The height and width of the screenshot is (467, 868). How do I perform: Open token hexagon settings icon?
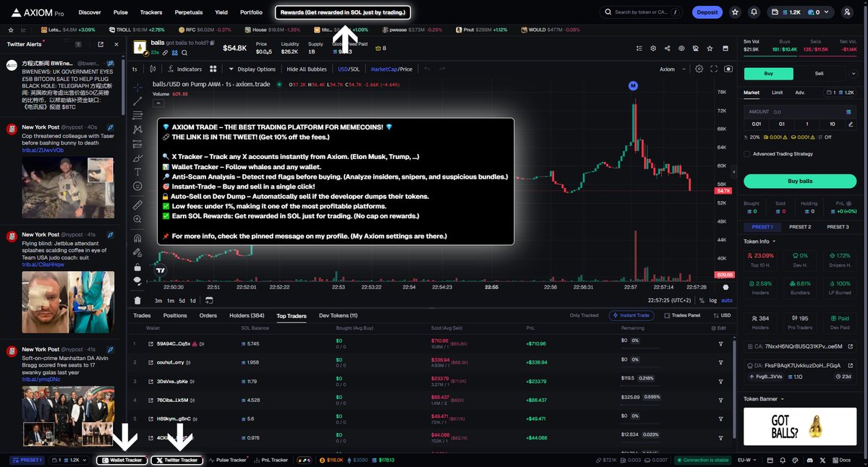[x=653, y=48]
